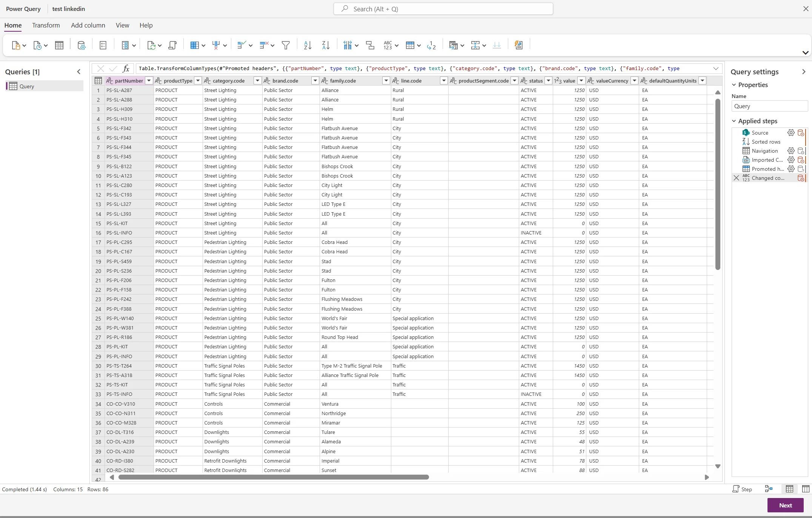Click the query Name input field

click(x=769, y=106)
